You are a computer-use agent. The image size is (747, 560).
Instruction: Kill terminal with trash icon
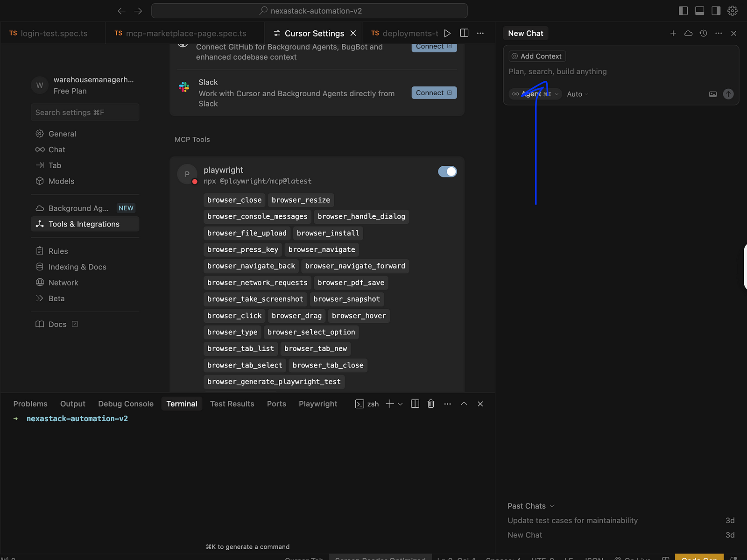click(x=431, y=404)
